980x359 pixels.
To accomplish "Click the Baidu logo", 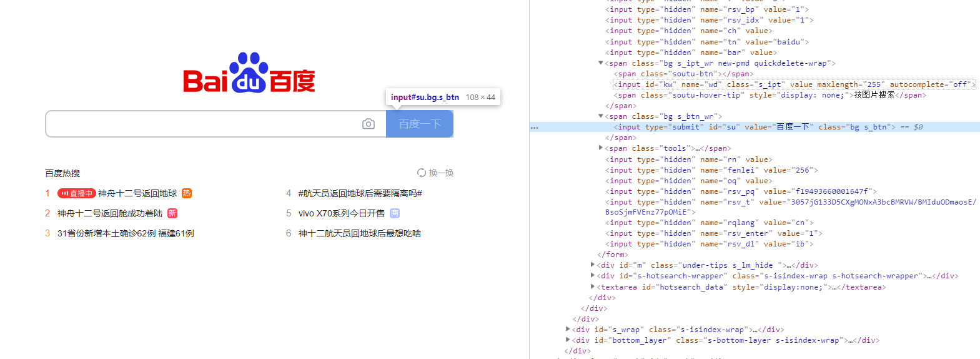I will [x=249, y=73].
